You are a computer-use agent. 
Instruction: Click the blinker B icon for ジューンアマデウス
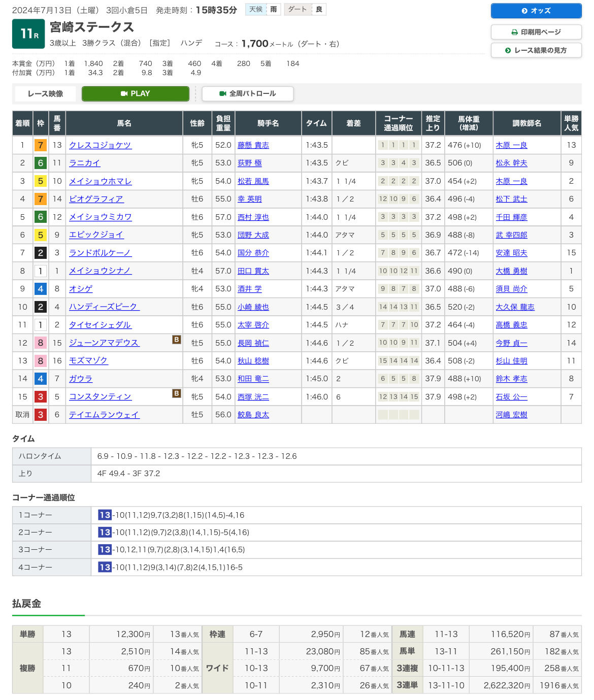point(177,340)
